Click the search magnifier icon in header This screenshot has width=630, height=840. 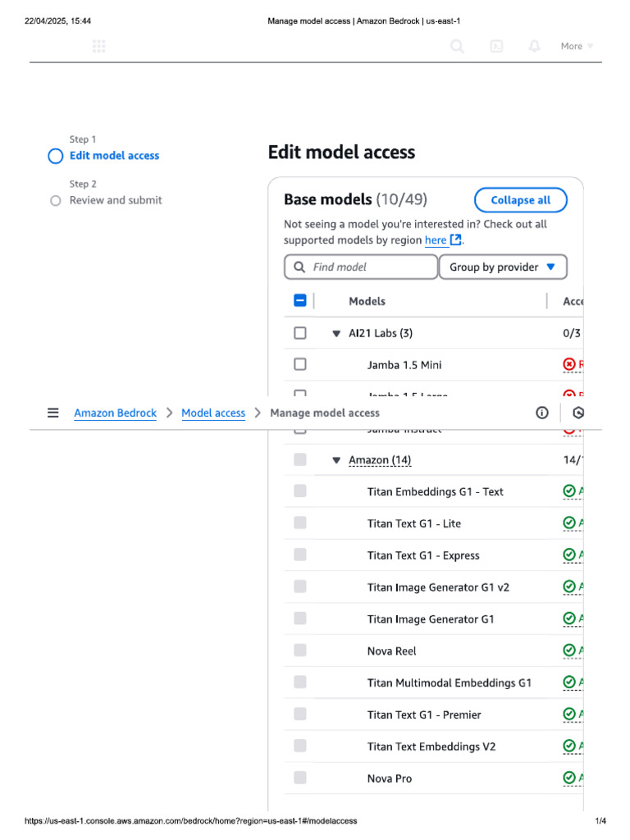pyautogui.click(x=458, y=47)
